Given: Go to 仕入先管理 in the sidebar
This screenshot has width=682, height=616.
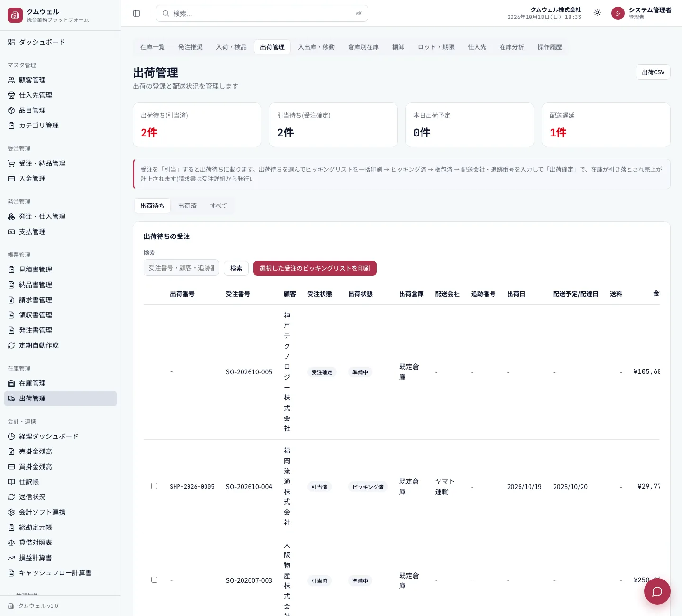Looking at the screenshot, I should 61,95.
